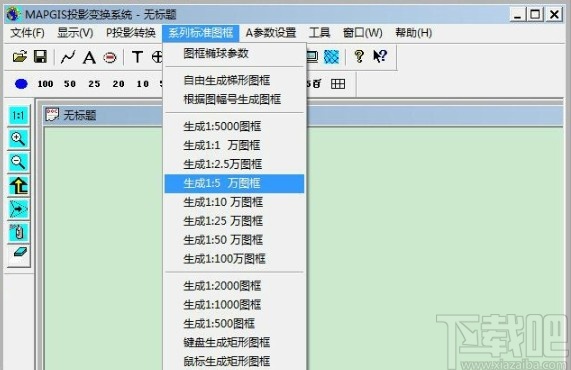Select the polyline drawing tool icon
Image resolution: width=571 pixels, height=370 pixels.
pyautogui.click(x=68, y=57)
